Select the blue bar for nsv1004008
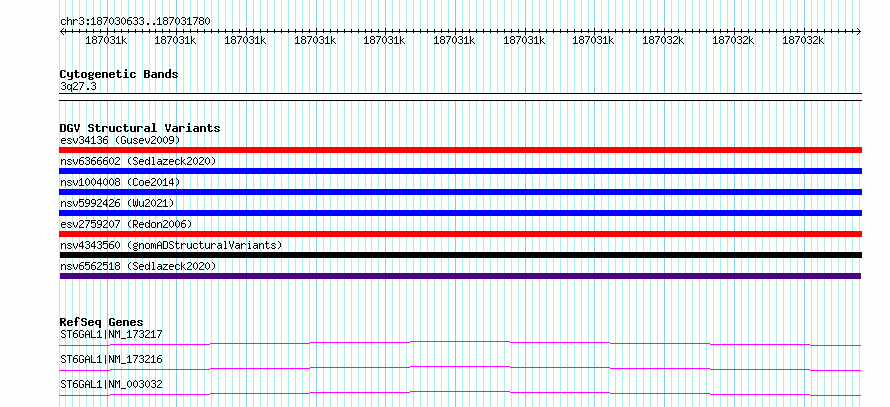This screenshot has width=890, height=407. tap(460, 192)
